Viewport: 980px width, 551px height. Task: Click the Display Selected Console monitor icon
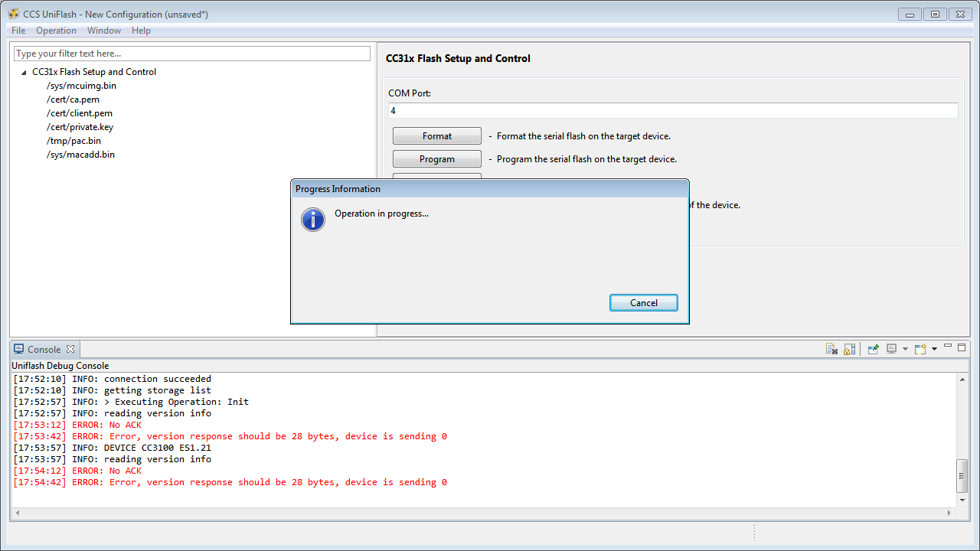(891, 349)
